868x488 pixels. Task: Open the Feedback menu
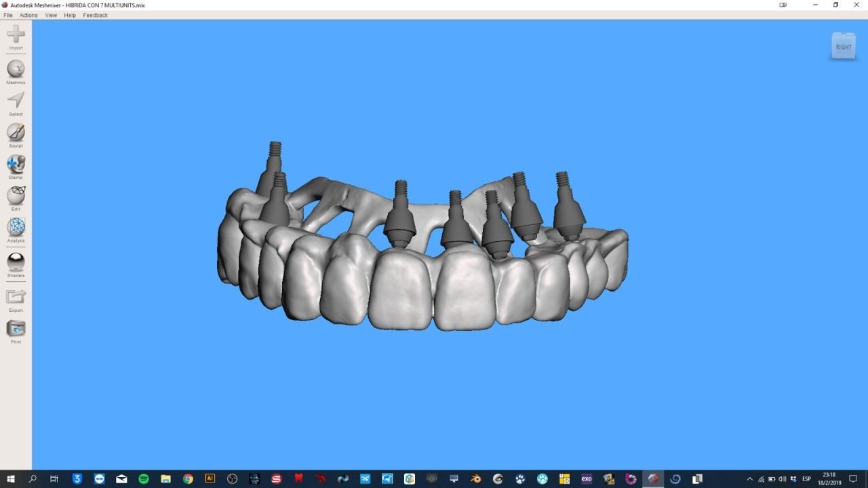96,15
